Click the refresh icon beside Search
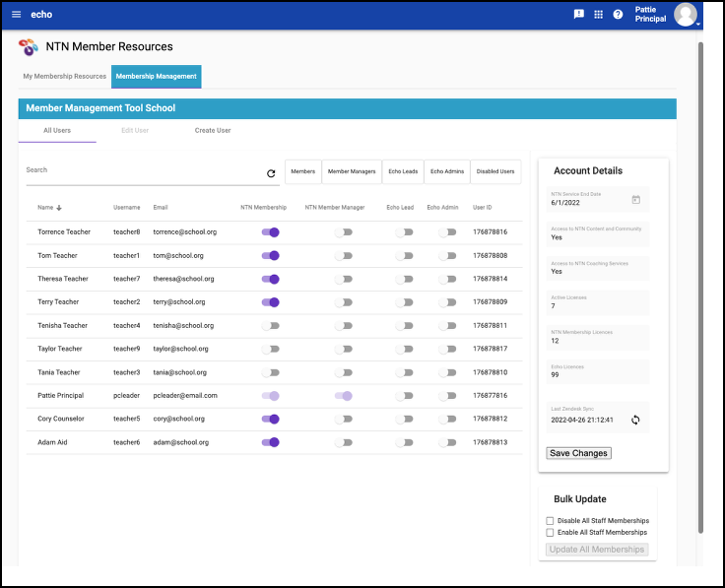Viewport: 725px width, 588px height. point(271,173)
